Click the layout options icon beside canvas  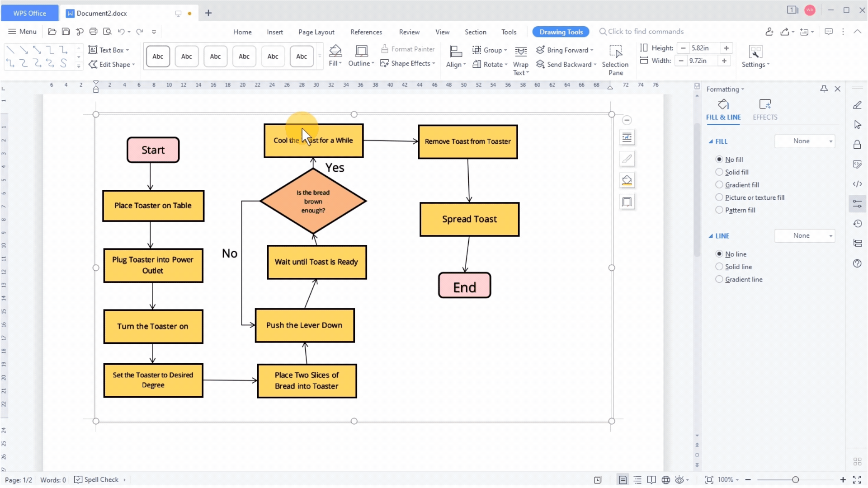coord(627,137)
